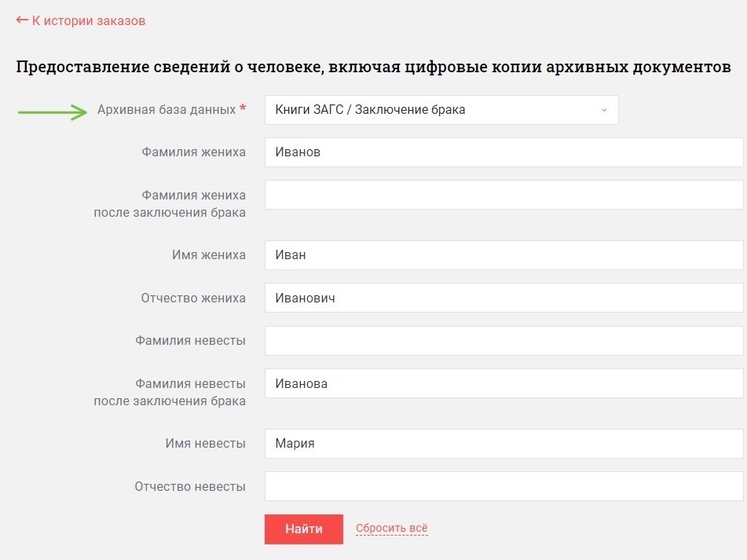Open the 'К истории заказов' link
747x560 pixels.
pos(88,21)
